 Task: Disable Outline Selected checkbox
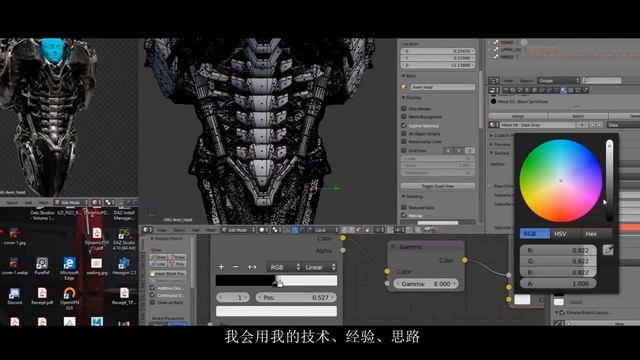404,125
